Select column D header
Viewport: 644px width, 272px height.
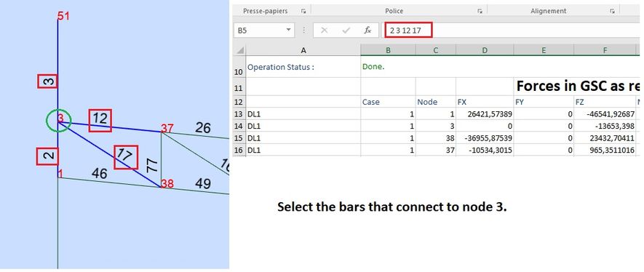pyautogui.click(x=485, y=50)
